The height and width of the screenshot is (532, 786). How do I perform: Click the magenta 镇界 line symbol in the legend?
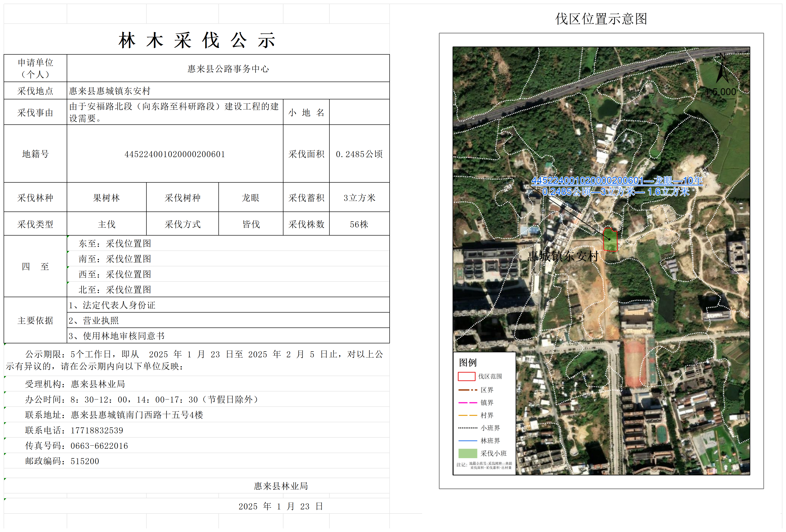(x=467, y=403)
